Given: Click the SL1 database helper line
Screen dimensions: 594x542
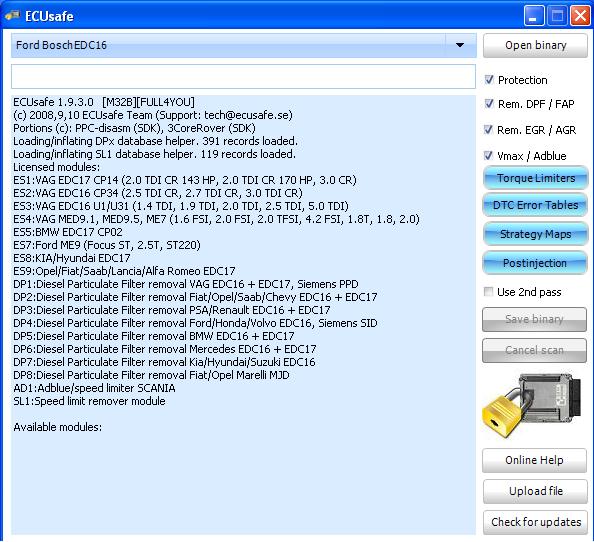Looking at the screenshot, I should pos(154,154).
